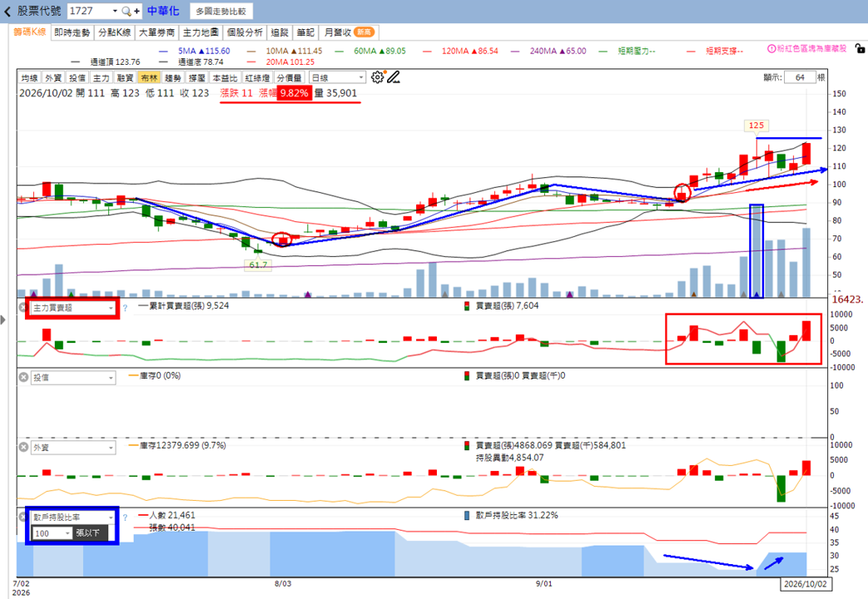Toggle the 分價量 overlay button
Image resolution: width=868 pixels, height=599 pixels.
[289, 78]
